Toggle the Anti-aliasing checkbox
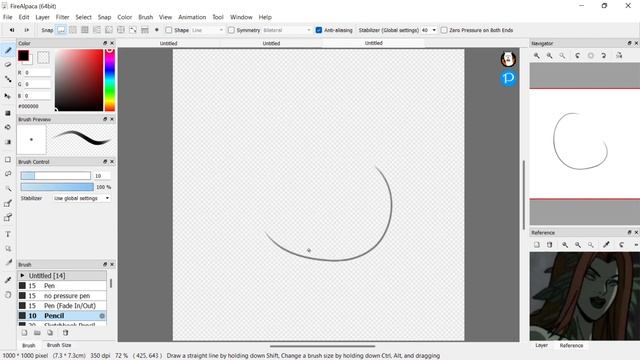The image size is (640, 360). pyautogui.click(x=319, y=30)
